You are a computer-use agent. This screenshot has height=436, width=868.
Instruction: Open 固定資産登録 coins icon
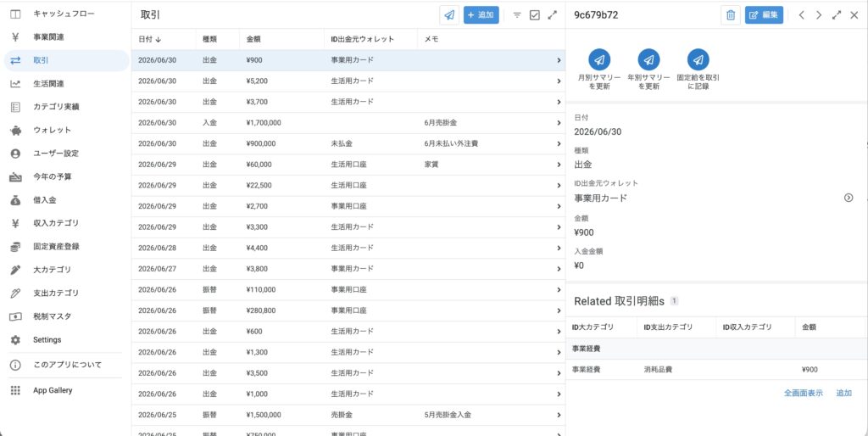[x=15, y=247]
